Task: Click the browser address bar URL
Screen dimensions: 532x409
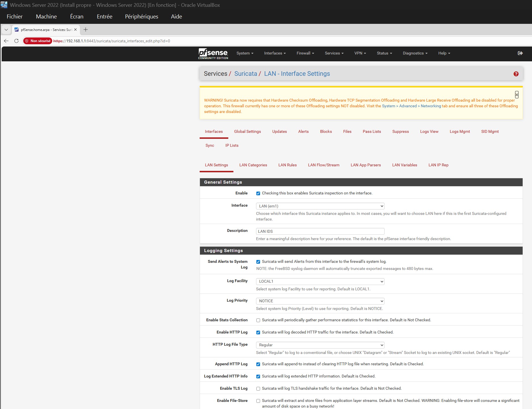Action: 112,41
